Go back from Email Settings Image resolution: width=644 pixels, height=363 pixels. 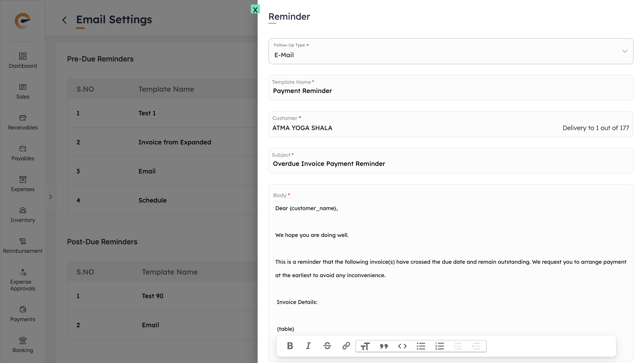(64, 20)
